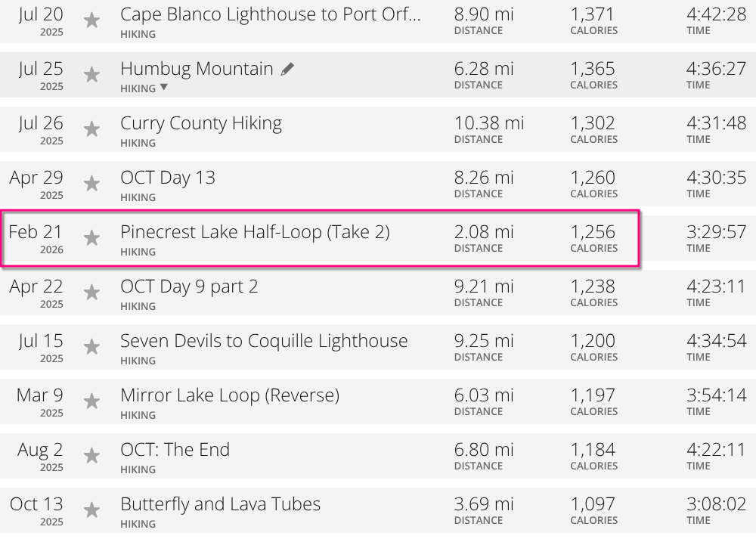Star the Pinecrest Lake Half-Loop activity

[x=91, y=238]
